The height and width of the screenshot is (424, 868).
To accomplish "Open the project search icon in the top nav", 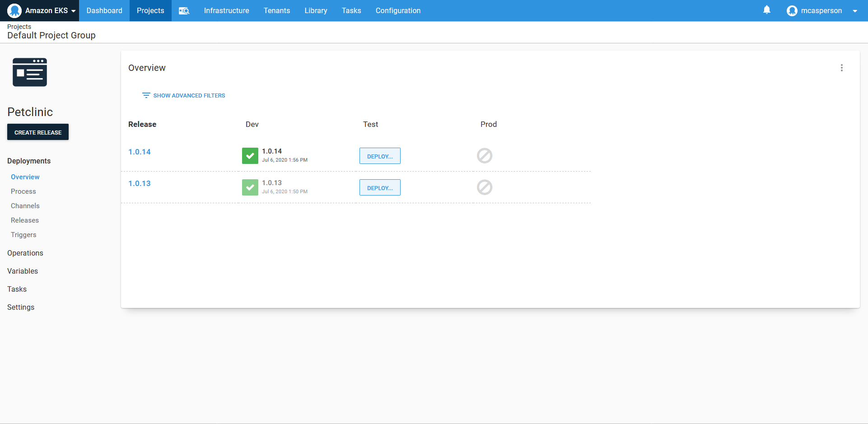I will (x=184, y=10).
